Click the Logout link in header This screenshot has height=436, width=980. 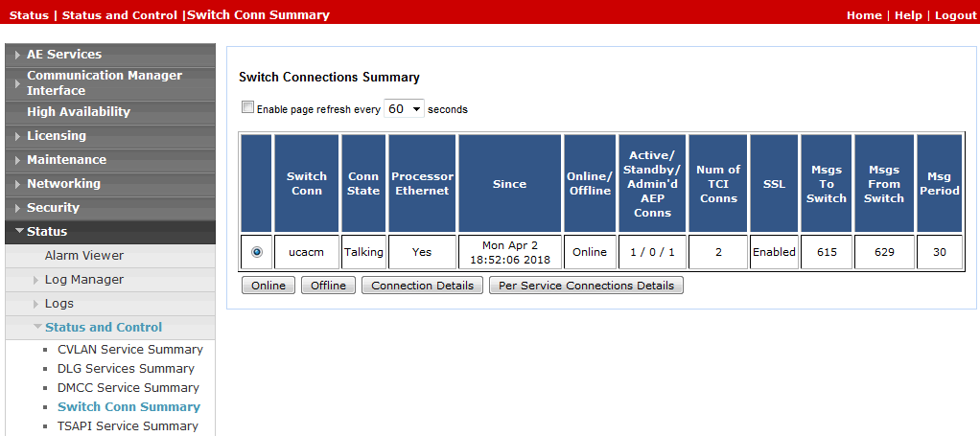(x=955, y=15)
